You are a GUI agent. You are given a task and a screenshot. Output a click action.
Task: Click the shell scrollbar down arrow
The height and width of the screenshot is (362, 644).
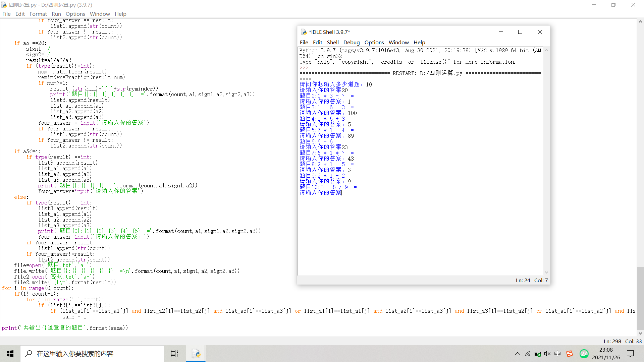[x=546, y=272]
